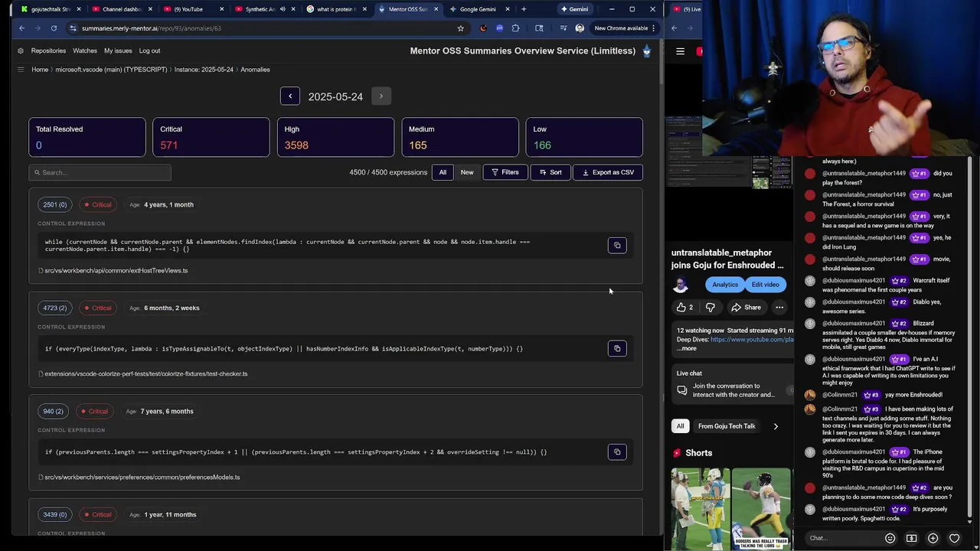Show All expressions filter
This screenshot has width=980, height=551.
click(443, 172)
